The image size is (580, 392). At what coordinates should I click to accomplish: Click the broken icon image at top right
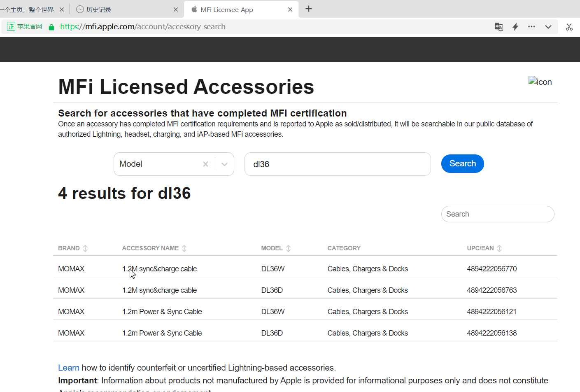click(x=540, y=82)
